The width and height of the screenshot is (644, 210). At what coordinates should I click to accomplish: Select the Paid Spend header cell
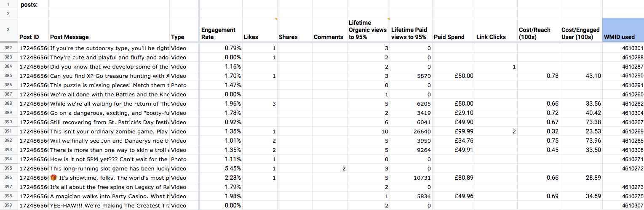454,30
